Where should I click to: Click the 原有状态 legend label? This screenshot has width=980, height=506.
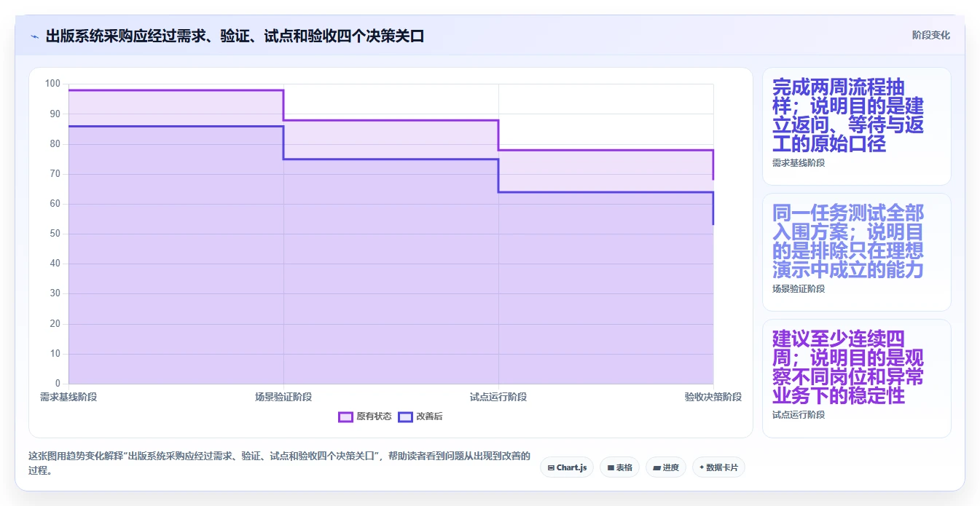(374, 416)
